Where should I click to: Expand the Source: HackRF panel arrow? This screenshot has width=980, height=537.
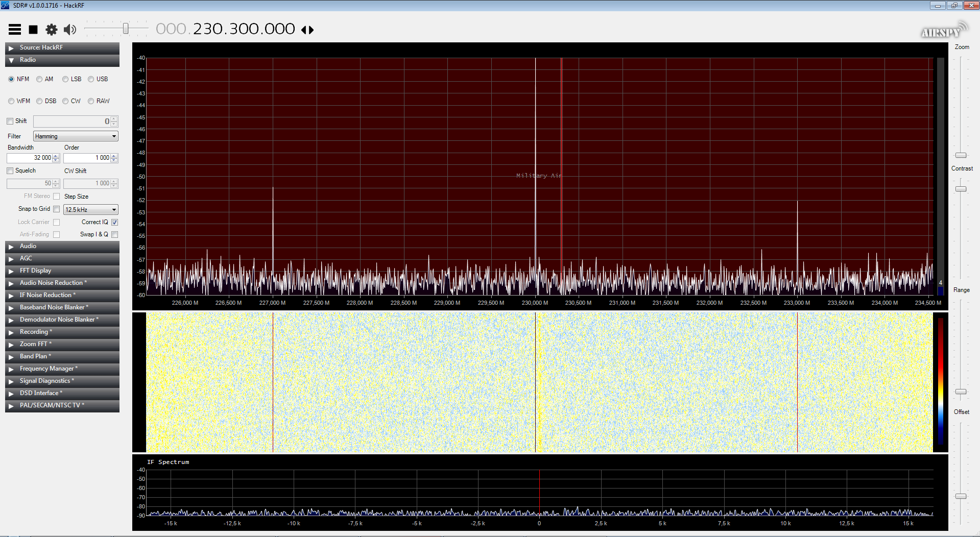tap(11, 48)
